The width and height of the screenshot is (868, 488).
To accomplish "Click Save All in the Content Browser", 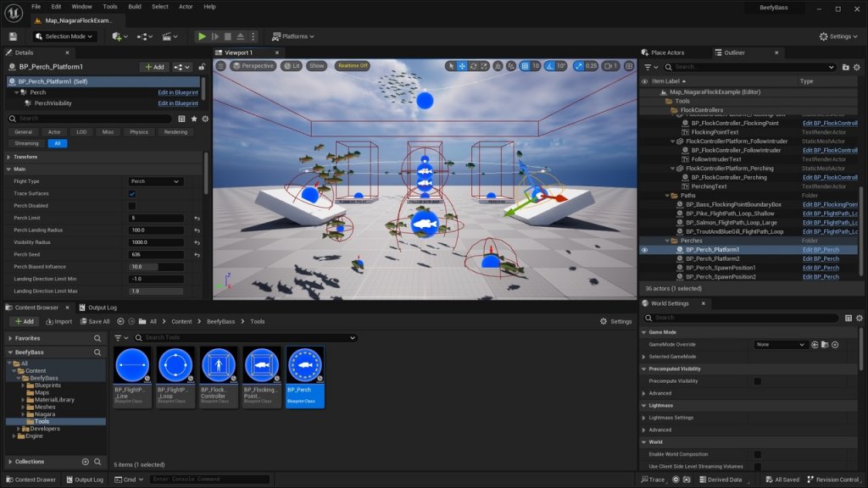I will tap(95, 321).
